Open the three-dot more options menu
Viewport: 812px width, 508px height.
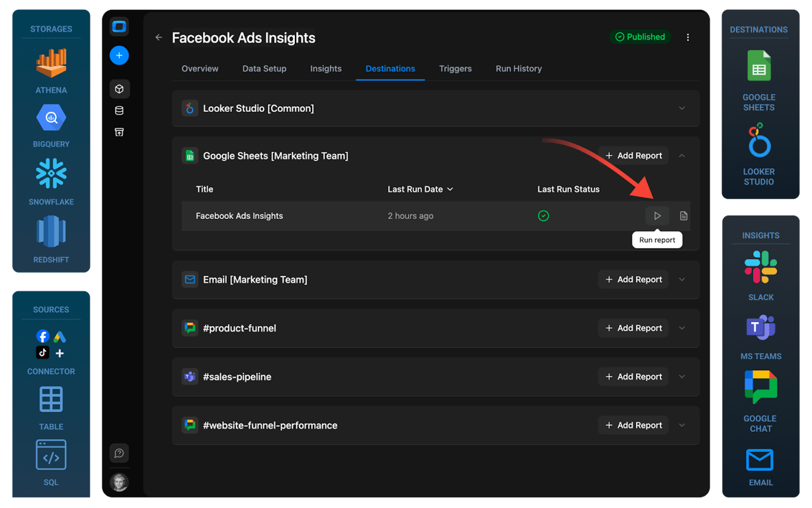(688, 37)
